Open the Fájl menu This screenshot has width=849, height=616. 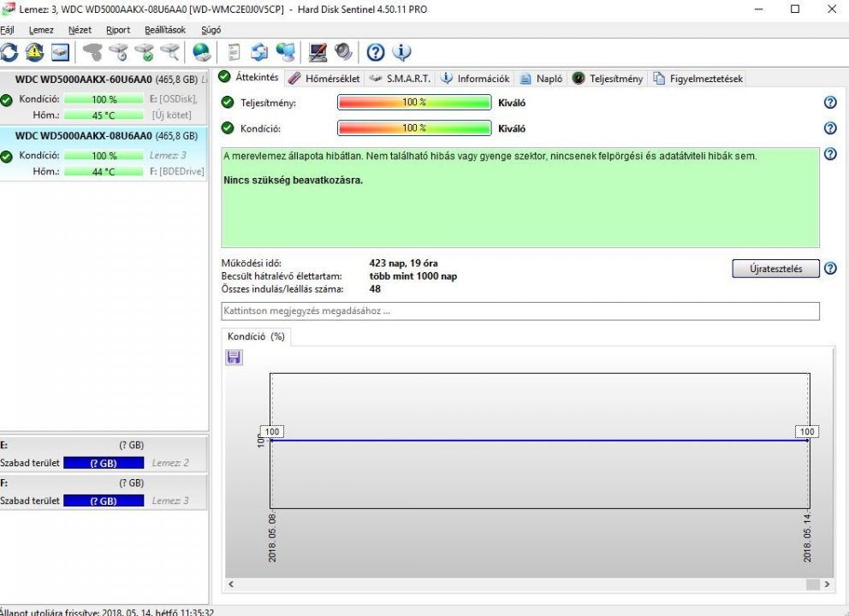pyautogui.click(x=7, y=30)
